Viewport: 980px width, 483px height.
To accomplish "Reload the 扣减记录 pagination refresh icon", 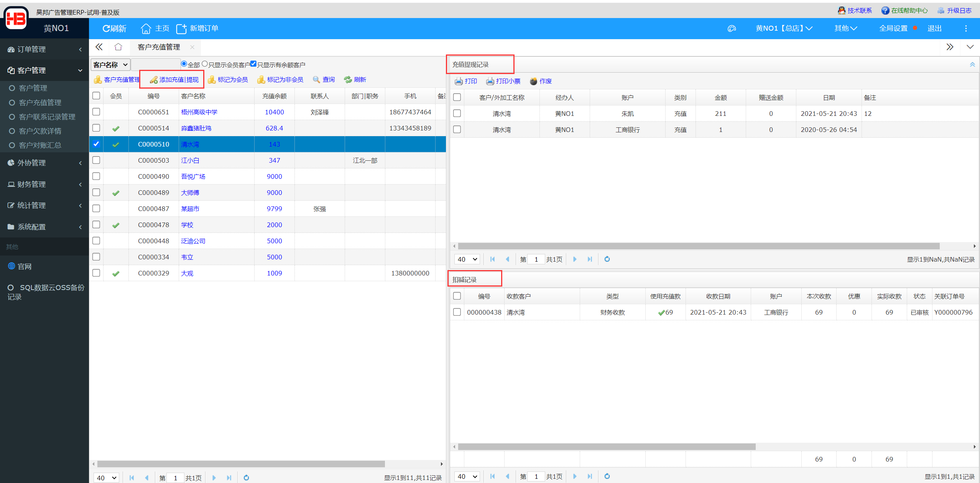I will [x=607, y=476].
